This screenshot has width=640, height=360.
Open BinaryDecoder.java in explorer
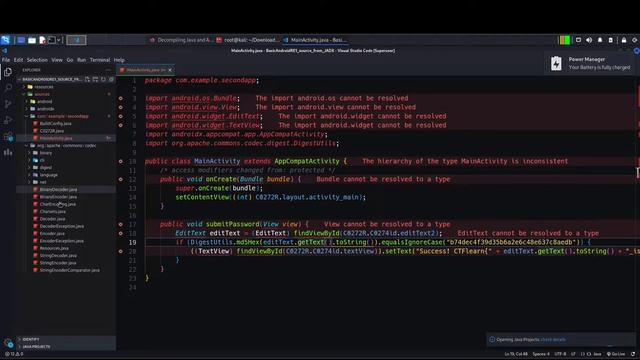(x=58, y=190)
